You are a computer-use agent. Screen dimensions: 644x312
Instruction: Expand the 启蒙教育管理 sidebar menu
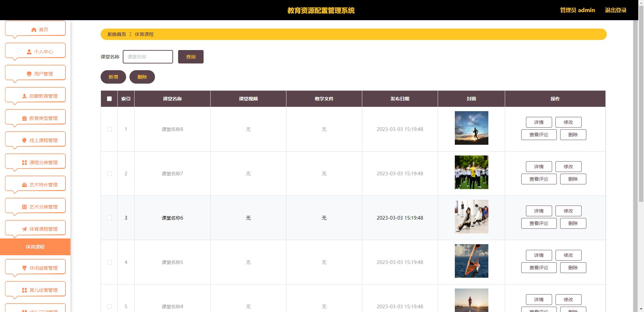[x=36, y=96]
